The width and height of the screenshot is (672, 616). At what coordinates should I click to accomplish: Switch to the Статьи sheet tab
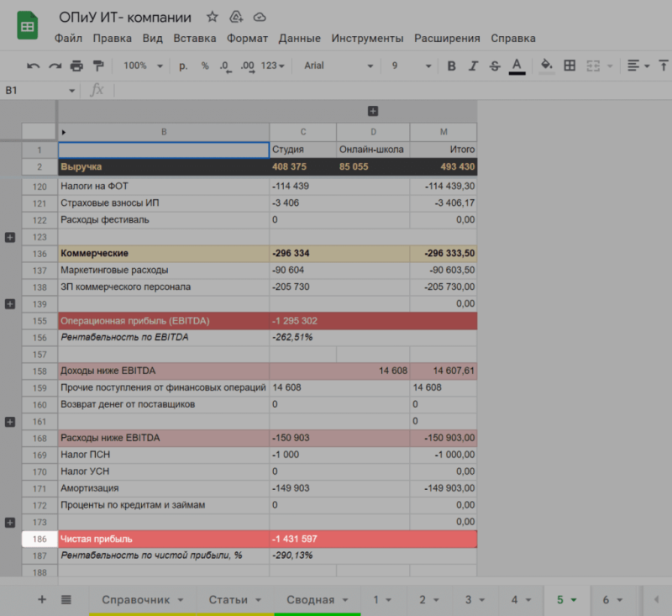(x=234, y=600)
